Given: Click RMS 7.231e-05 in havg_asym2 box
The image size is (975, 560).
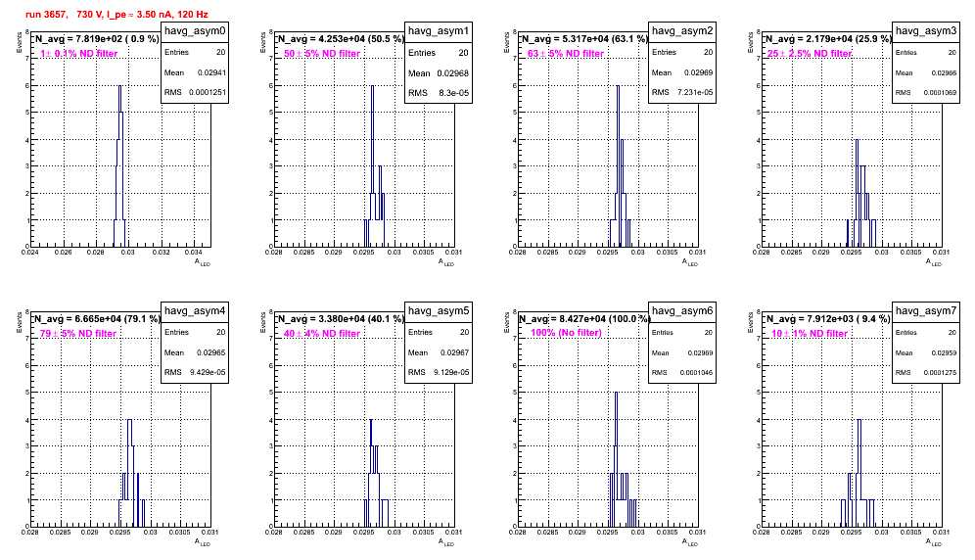Looking at the screenshot, I should click(x=682, y=93).
